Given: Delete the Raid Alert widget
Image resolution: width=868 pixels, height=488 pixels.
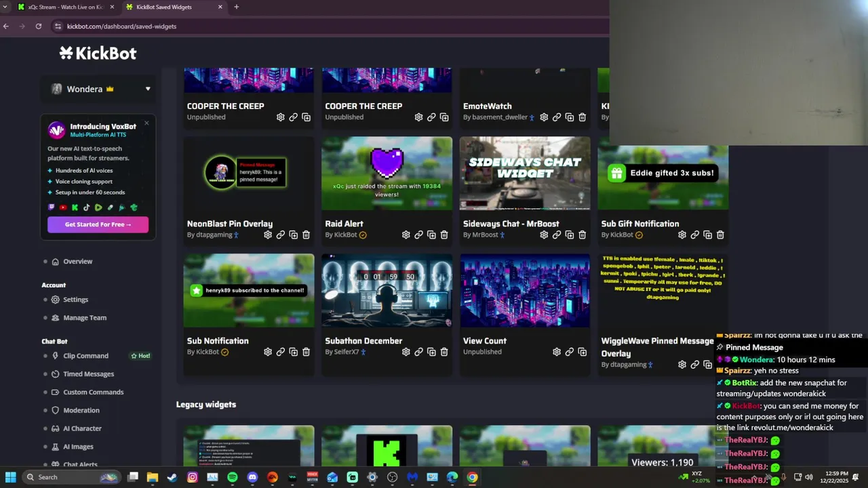Looking at the screenshot, I should pos(444,235).
